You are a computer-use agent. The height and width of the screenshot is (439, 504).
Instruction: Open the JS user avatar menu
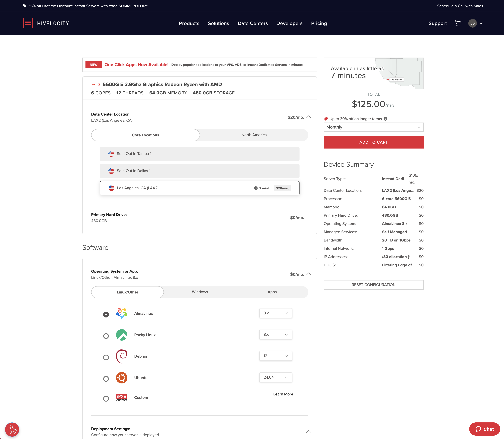click(472, 23)
